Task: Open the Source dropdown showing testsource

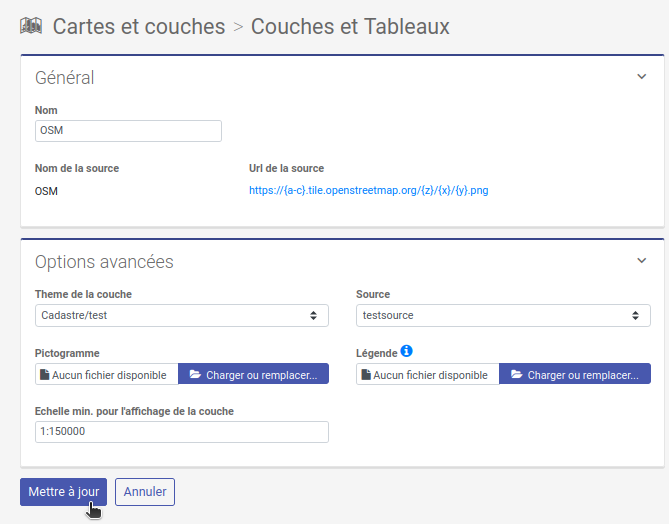Action: pyautogui.click(x=503, y=315)
